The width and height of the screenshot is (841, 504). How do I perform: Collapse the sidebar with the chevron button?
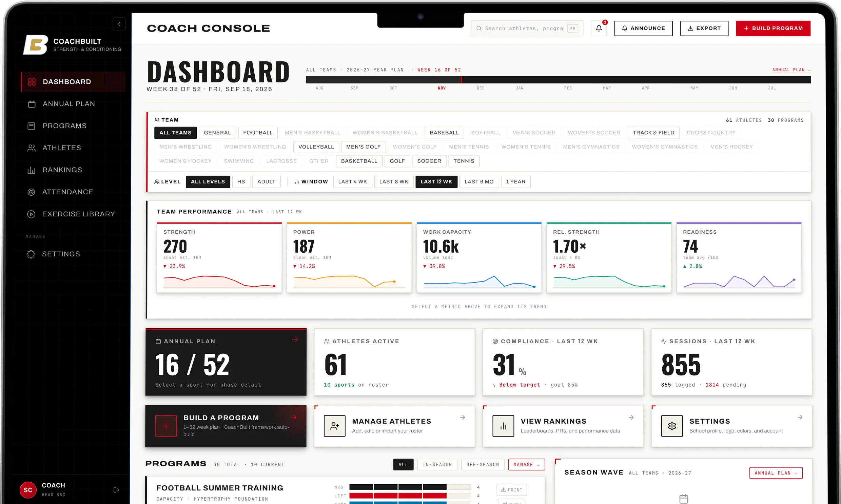(x=119, y=24)
